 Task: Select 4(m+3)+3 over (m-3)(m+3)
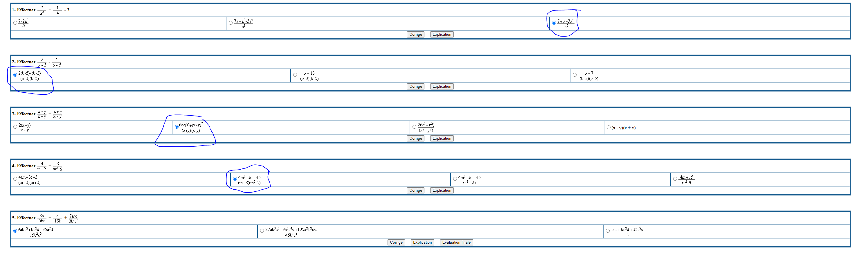(x=15, y=179)
